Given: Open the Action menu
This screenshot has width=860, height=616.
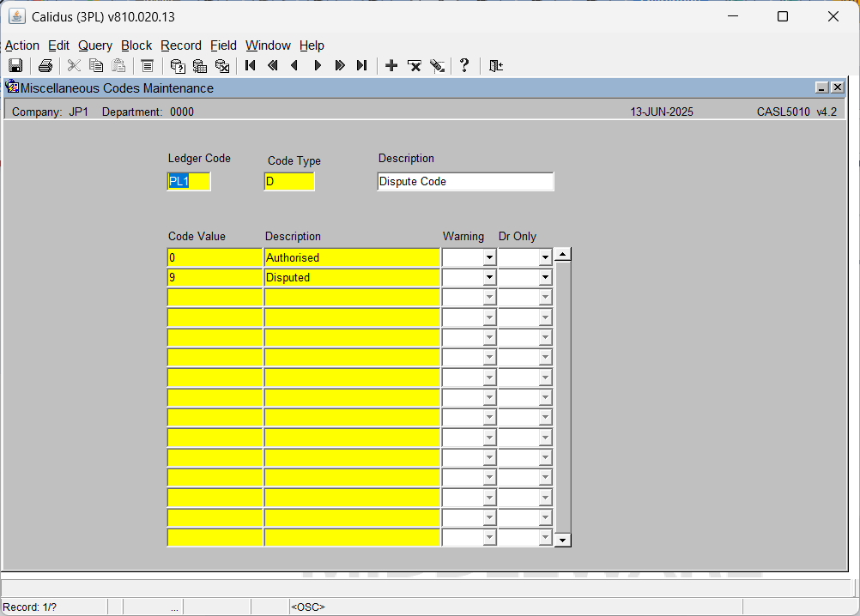Looking at the screenshot, I should (x=22, y=45).
